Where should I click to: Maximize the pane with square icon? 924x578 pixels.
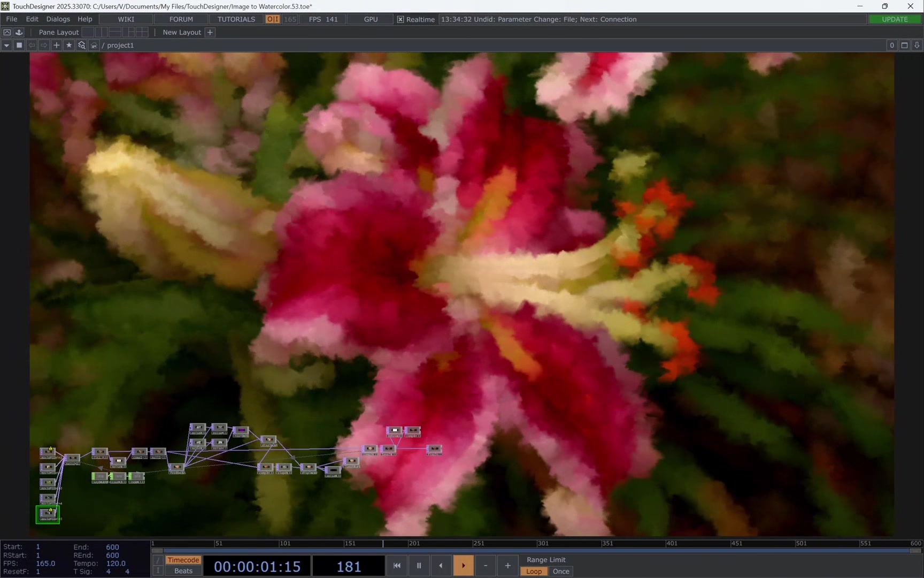[x=905, y=45]
